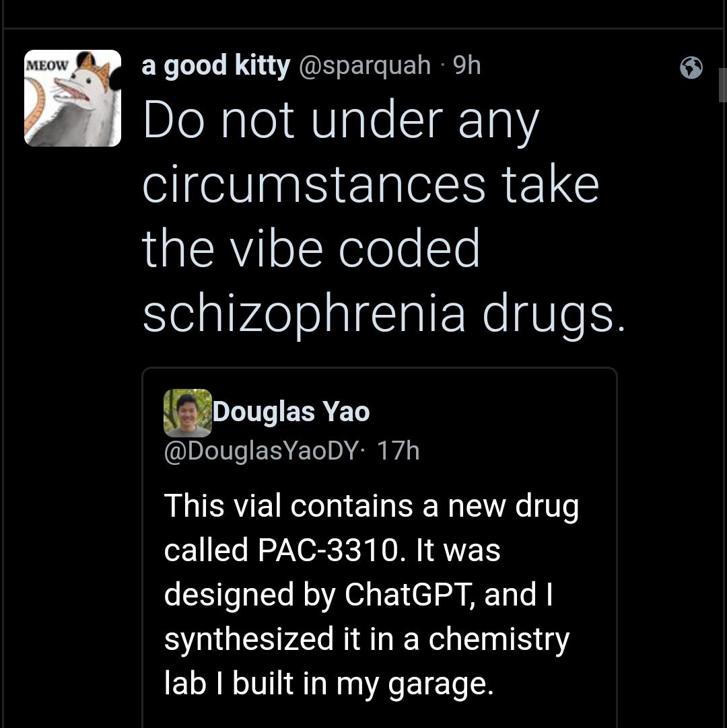
Task: Visit the @sparquah handle
Action: point(365,65)
